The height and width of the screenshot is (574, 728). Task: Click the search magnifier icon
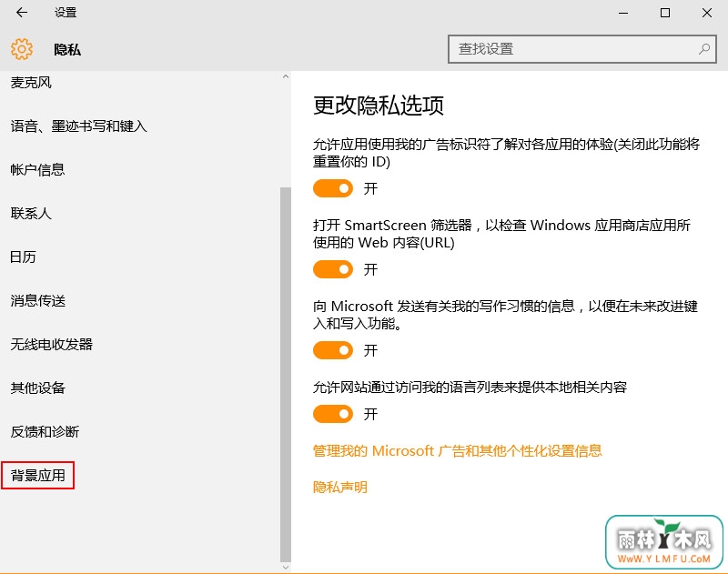[x=704, y=48]
